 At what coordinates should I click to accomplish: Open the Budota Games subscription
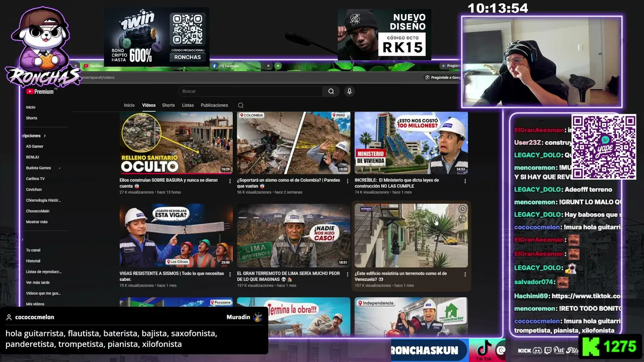coord(39,168)
